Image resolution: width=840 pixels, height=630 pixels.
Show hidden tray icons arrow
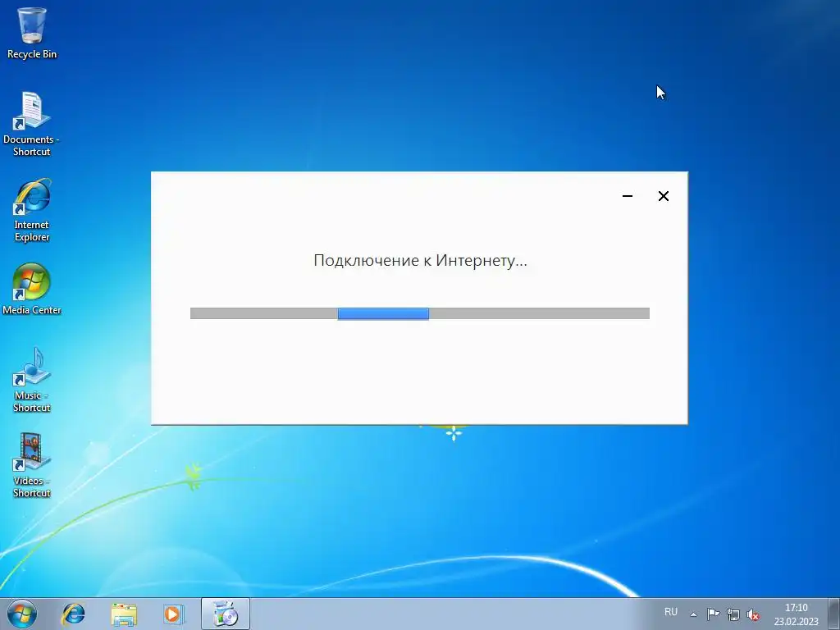[693, 614]
